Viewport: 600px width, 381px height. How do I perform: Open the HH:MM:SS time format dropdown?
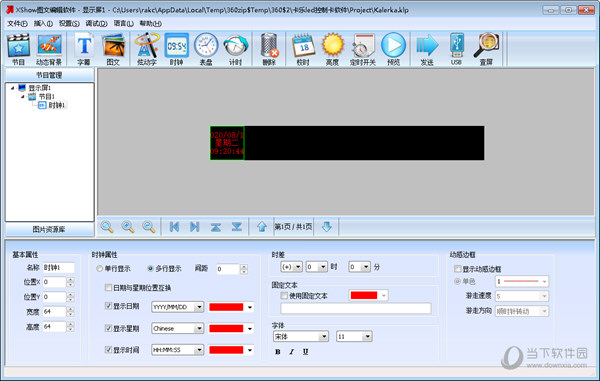pyautogui.click(x=178, y=350)
